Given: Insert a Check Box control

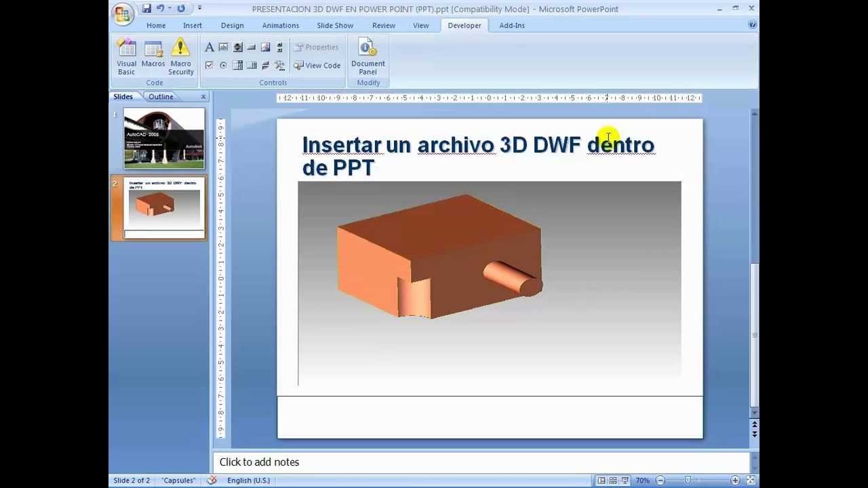Looking at the screenshot, I should click(x=210, y=66).
